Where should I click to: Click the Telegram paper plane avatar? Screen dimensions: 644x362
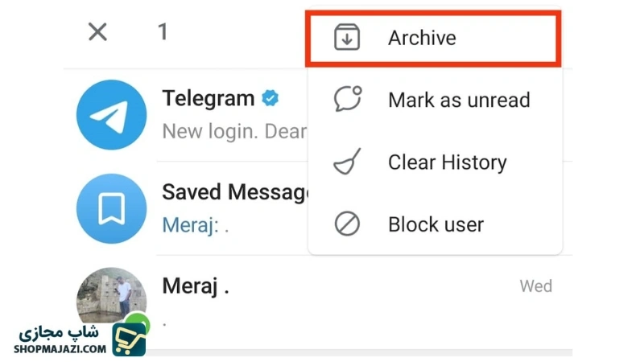[111, 114]
